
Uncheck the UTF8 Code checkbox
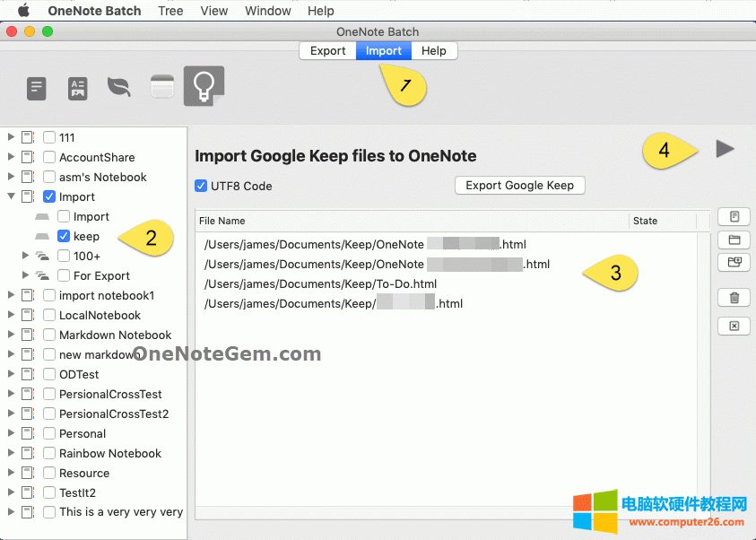pyautogui.click(x=201, y=186)
